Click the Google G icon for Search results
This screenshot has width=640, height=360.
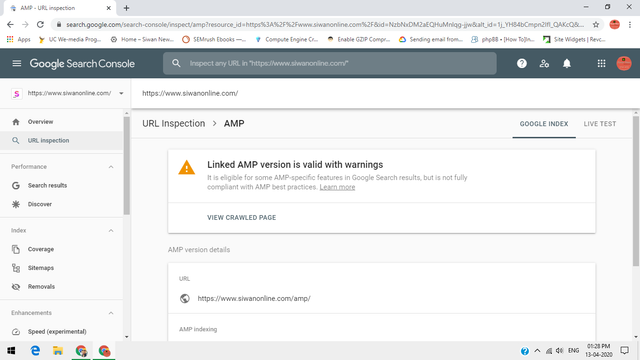[16, 185]
